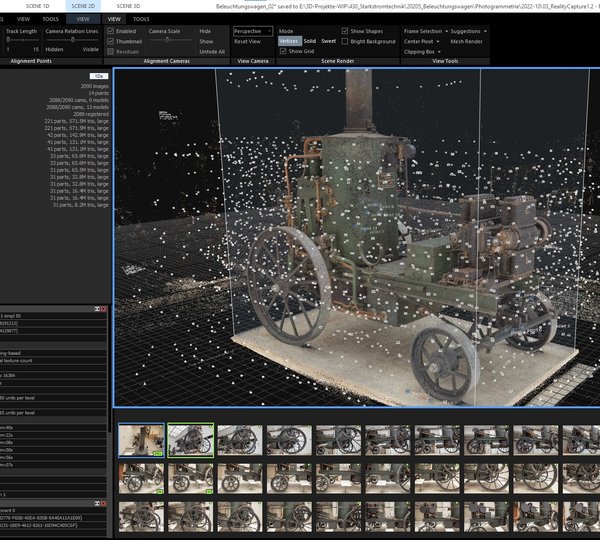Open the leftmost TOOLS ribbon tab
600x540 pixels.
pyautogui.click(x=51, y=19)
